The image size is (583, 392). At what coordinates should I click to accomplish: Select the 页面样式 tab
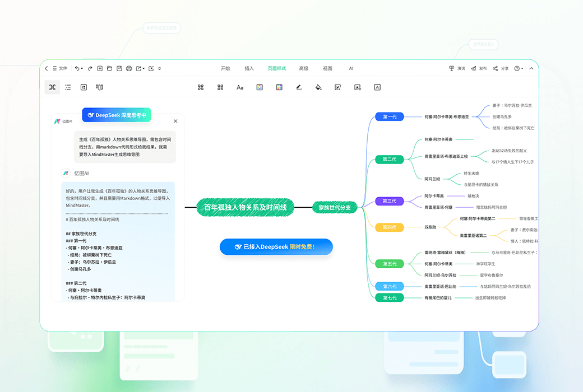pyautogui.click(x=277, y=68)
